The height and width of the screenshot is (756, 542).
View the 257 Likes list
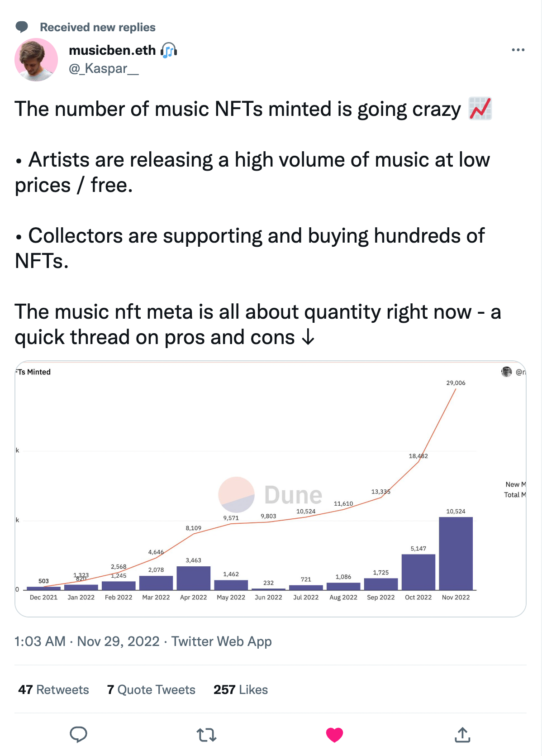[x=241, y=689]
